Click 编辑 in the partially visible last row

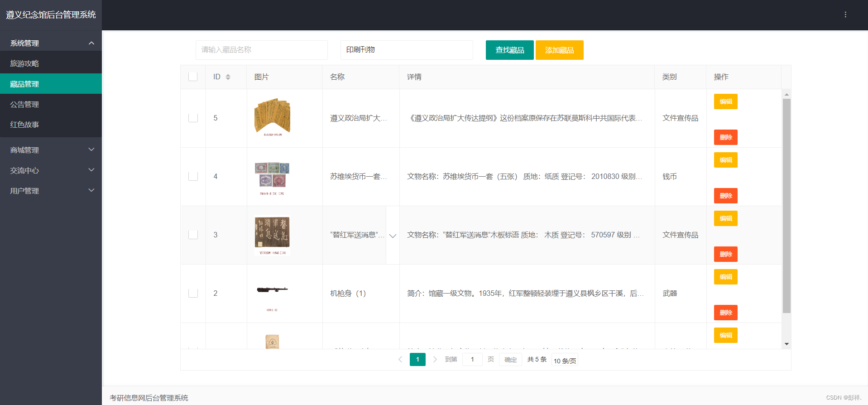tap(726, 335)
